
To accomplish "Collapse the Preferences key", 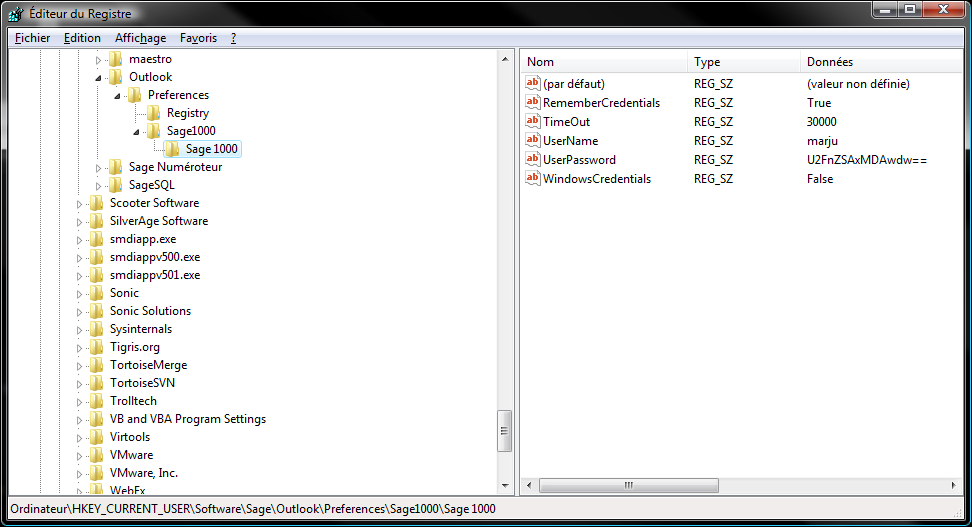I will pos(117,96).
